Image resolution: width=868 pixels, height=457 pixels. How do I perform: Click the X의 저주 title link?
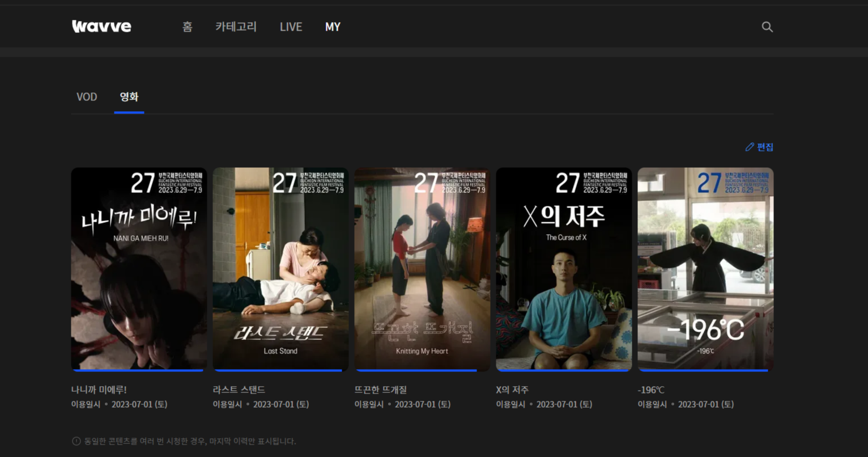tap(512, 390)
